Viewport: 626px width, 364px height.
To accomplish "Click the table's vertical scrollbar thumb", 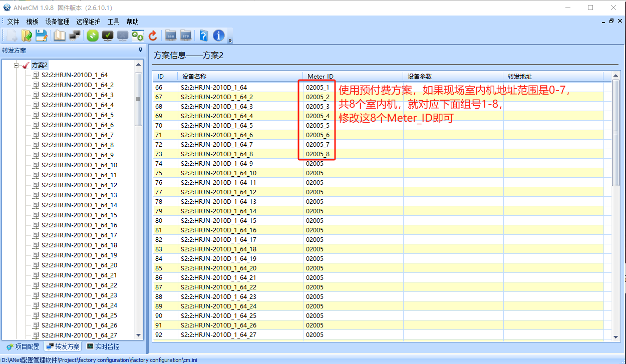I will click(x=615, y=133).
